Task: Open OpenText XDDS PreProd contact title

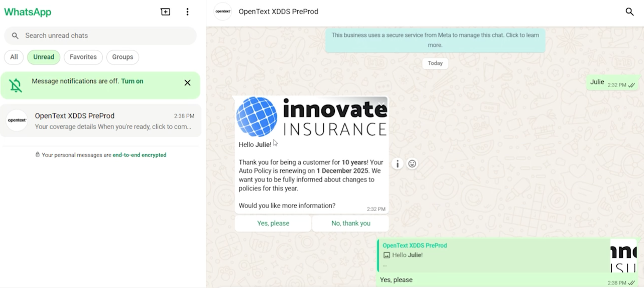Action: pos(279,12)
